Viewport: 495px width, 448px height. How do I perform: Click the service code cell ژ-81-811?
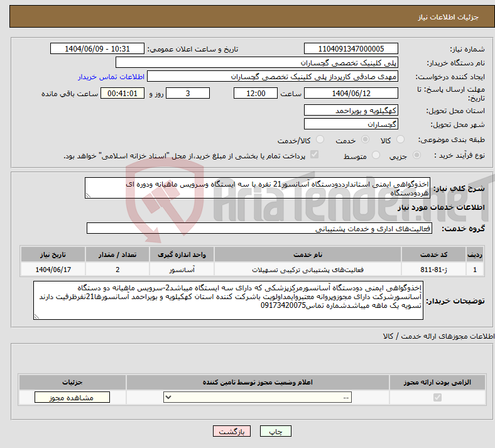coord(434,270)
